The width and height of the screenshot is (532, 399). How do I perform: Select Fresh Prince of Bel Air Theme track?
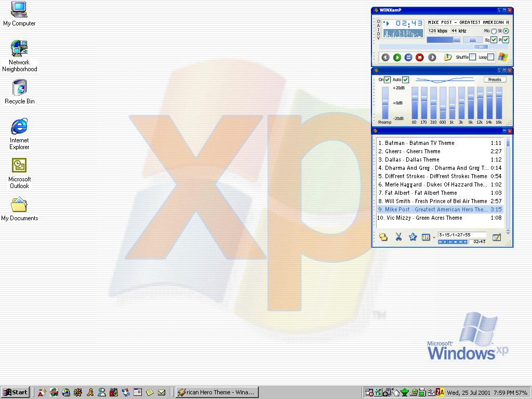435,201
